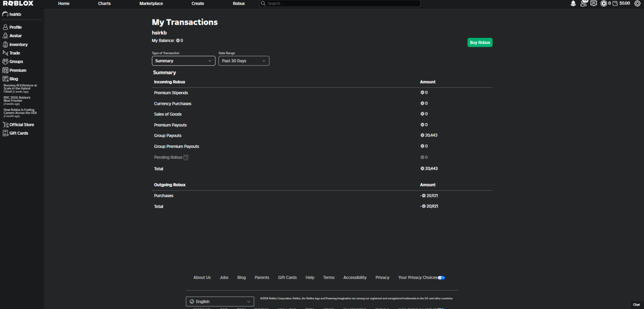Click the Purchases amount -20,921
Screen dimensions: 644x309
(429, 196)
